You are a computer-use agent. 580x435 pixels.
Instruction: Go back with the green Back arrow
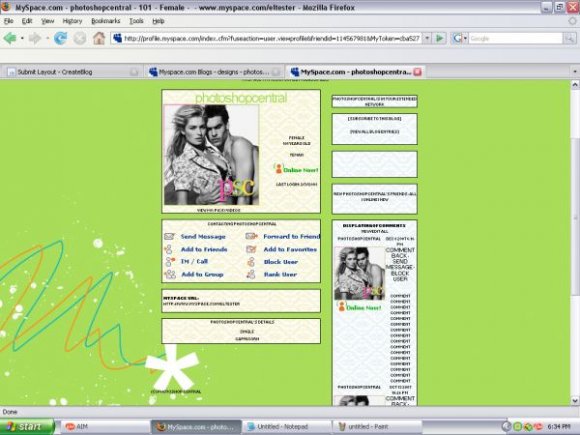[10, 38]
